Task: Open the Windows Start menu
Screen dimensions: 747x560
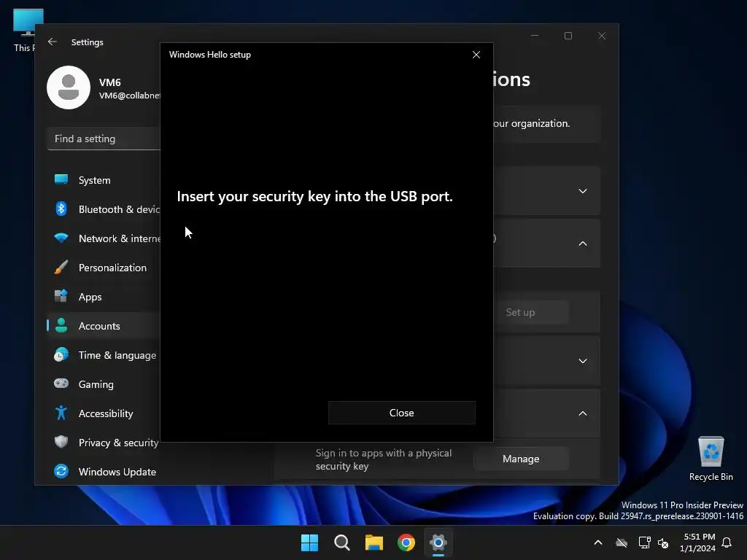Action: [x=309, y=542]
